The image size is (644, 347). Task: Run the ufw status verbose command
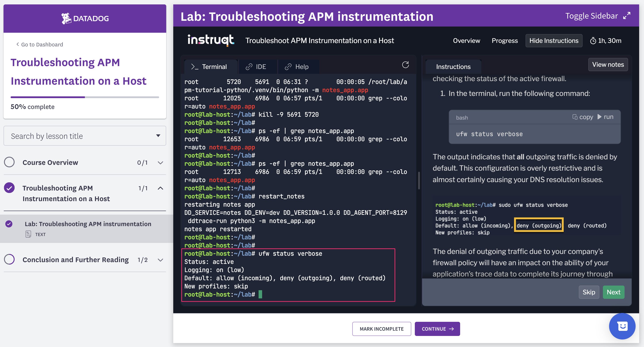605,117
